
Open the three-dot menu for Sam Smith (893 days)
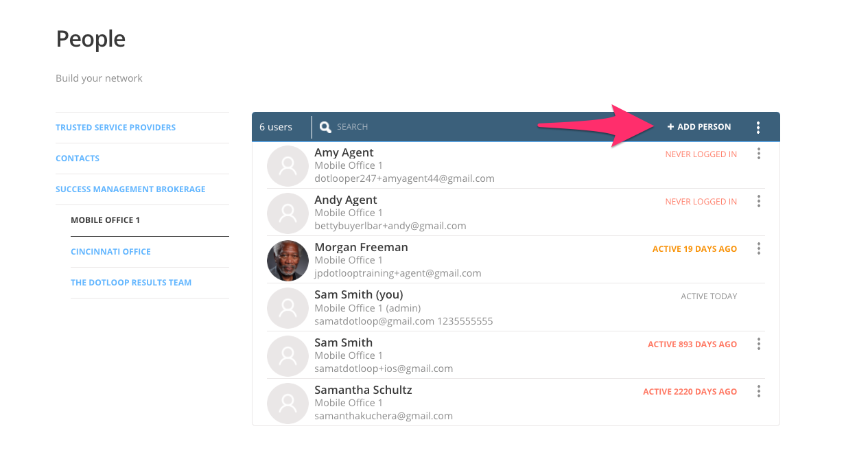click(758, 344)
